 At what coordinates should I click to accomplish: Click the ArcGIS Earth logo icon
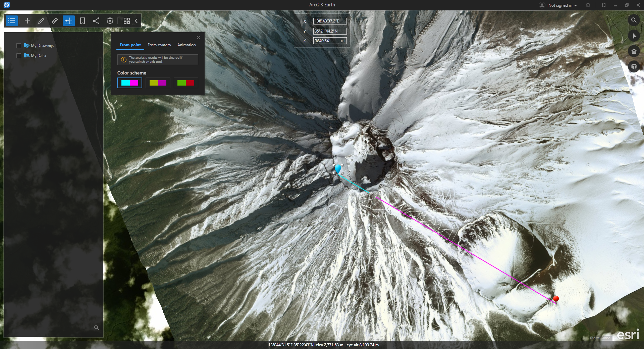click(6, 5)
